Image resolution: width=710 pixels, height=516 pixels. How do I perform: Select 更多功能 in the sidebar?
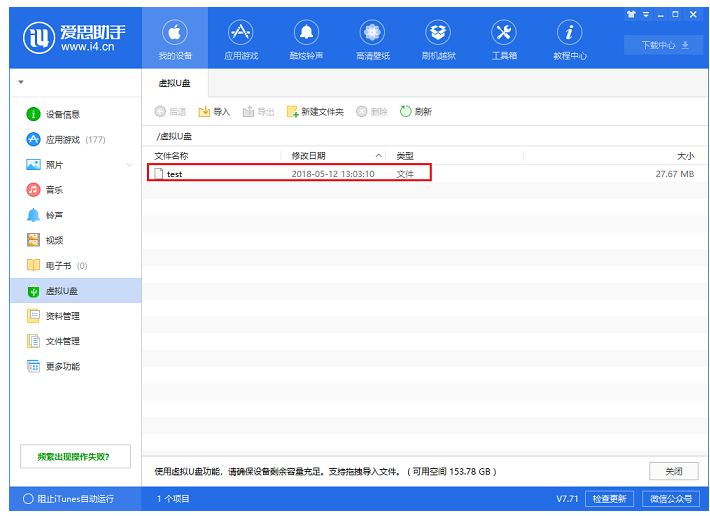coord(76,366)
